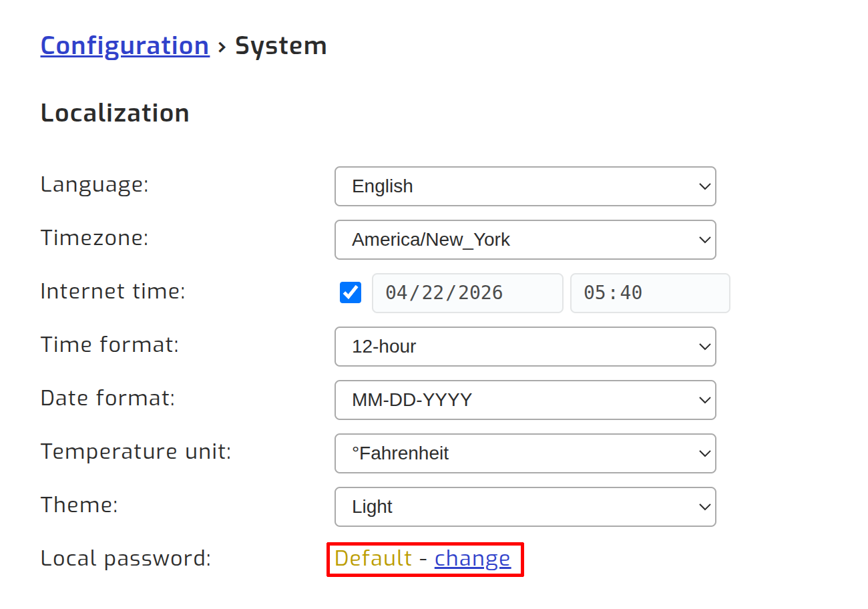Screen dimensions: 868x609
Task: Click the change password link
Action: (x=473, y=558)
